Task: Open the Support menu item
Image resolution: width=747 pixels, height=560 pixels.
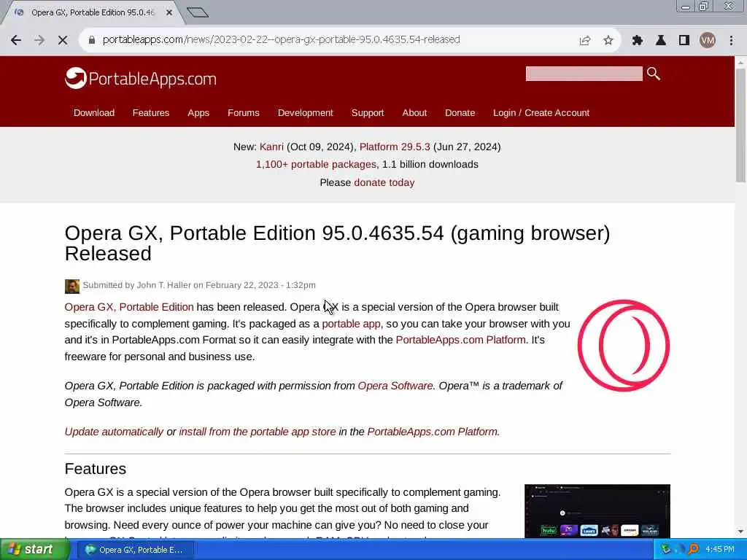Action: (368, 113)
